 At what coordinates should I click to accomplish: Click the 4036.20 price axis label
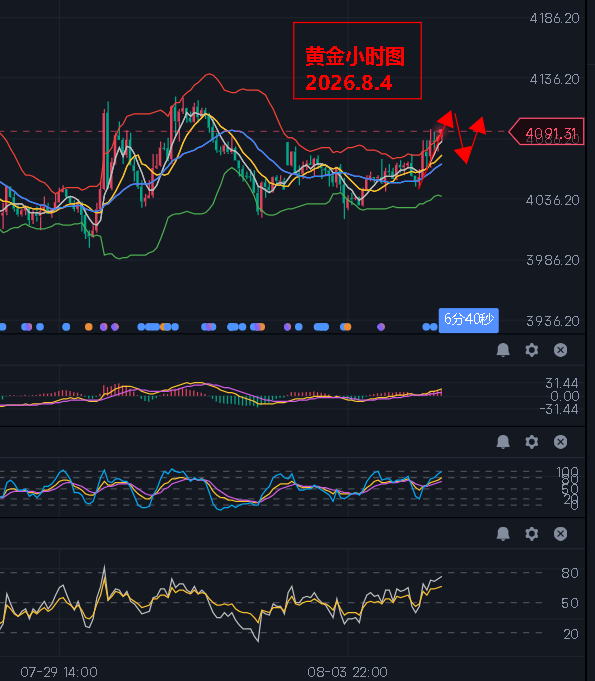tap(553, 200)
